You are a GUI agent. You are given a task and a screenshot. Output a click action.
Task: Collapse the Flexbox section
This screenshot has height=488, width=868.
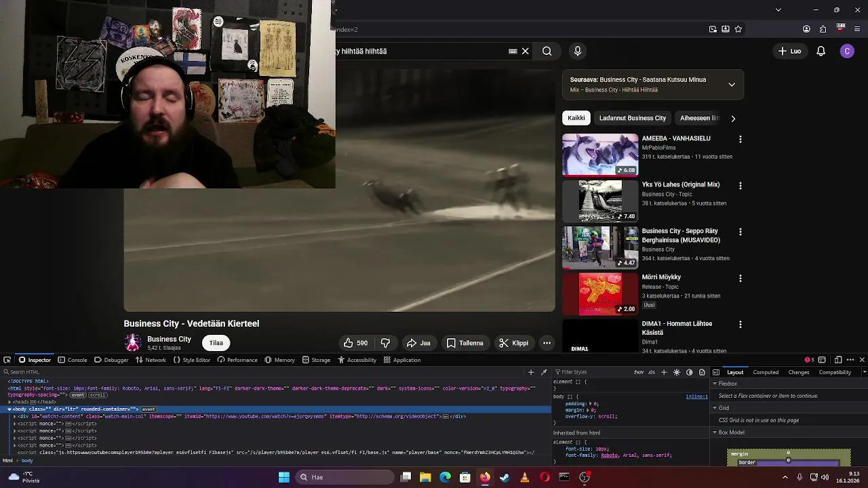coord(715,384)
